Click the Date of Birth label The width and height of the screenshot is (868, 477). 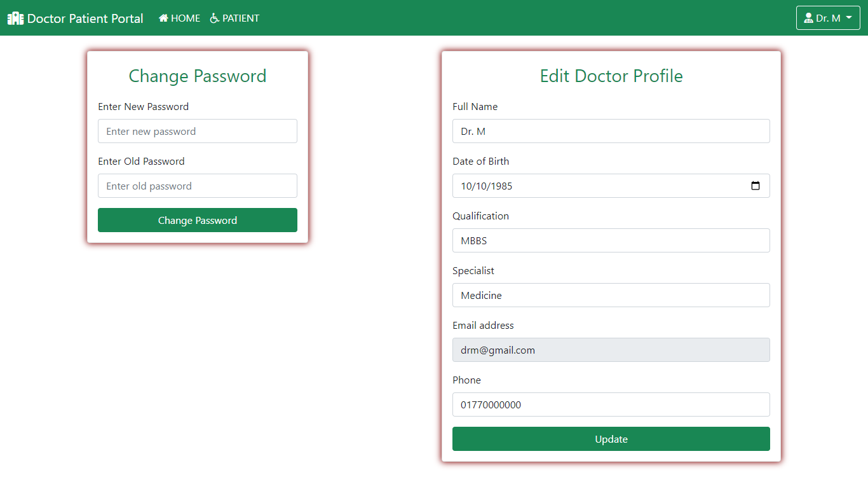click(x=481, y=162)
